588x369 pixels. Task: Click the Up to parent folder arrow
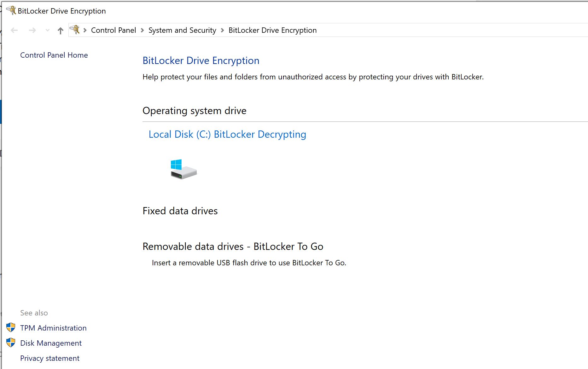(x=61, y=30)
